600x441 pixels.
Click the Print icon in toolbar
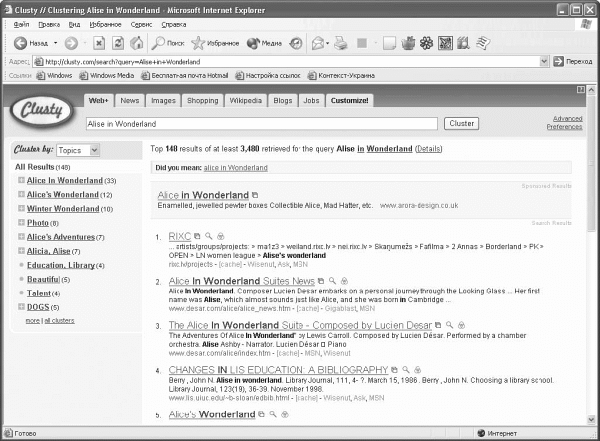340,43
